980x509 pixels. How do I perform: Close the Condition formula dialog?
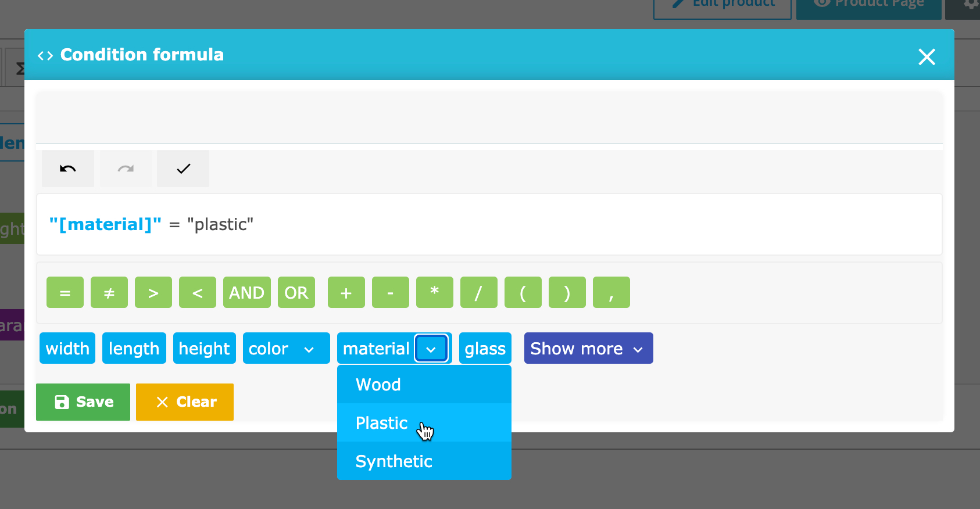(927, 57)
